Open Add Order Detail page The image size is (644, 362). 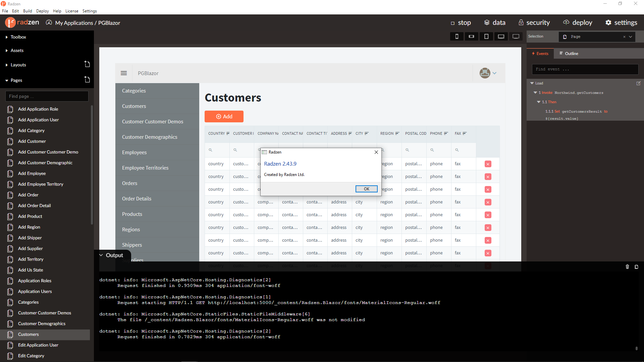tap(35, 205)
